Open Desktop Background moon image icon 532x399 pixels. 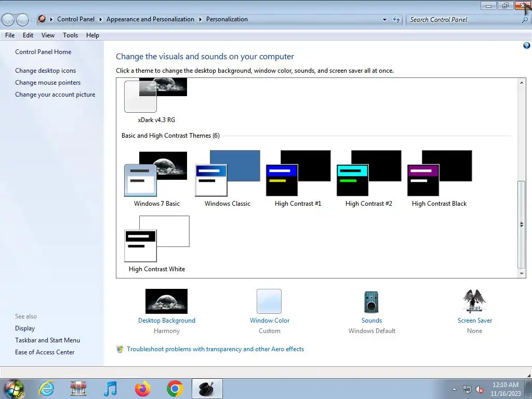(166, 301)
